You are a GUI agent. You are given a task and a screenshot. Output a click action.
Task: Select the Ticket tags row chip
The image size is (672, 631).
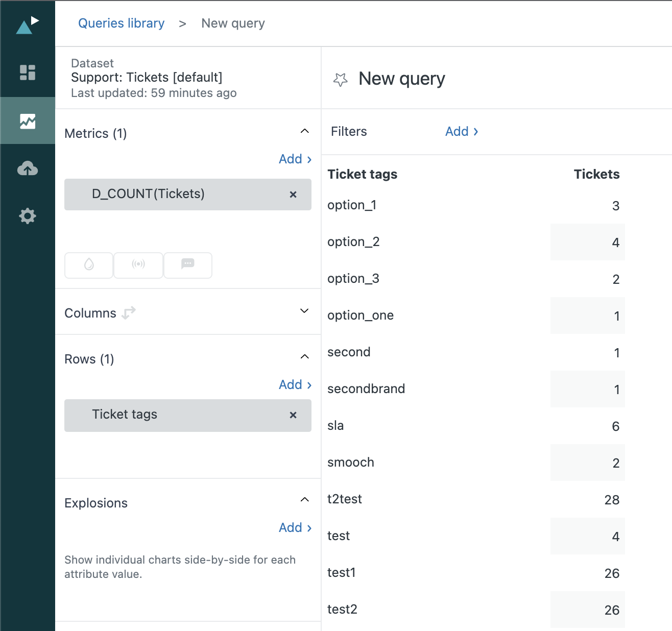click(188, 416)
